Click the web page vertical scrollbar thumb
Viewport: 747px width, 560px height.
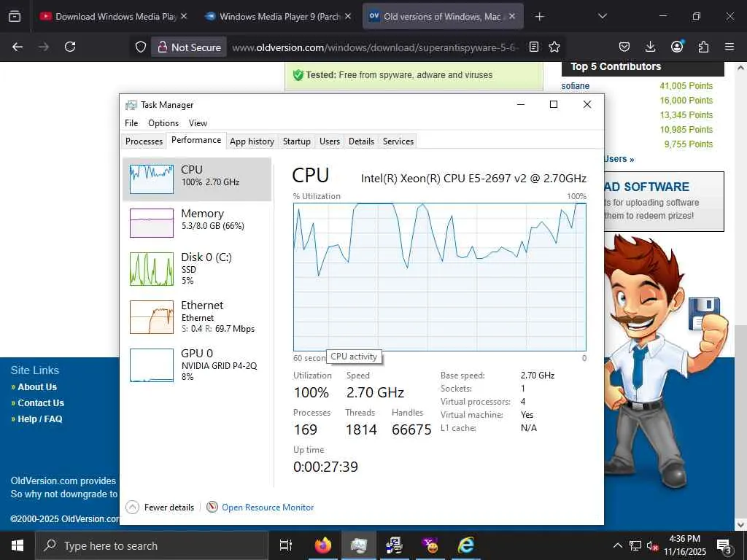point(740,421)
